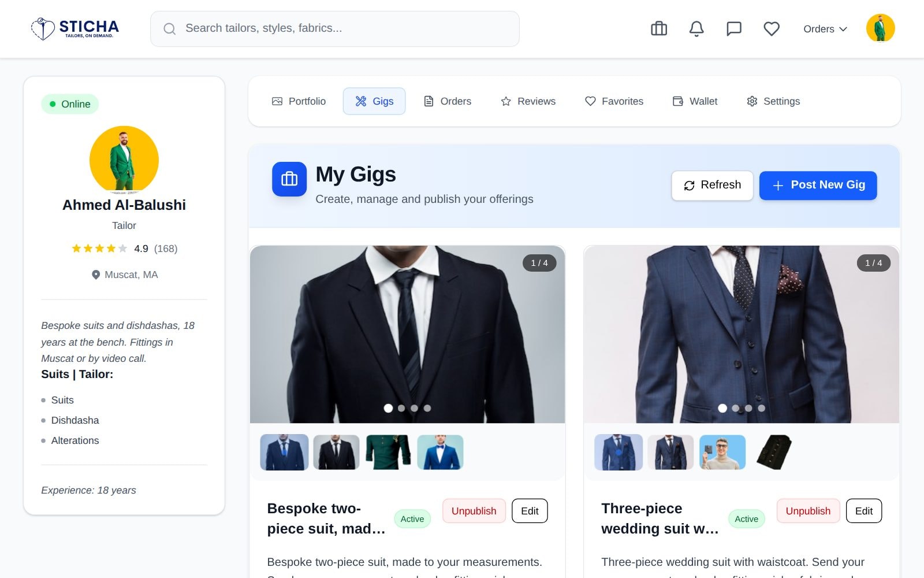Open the briefcase gigs icon in header
Screen dimensions: 924x578
(659, 29)
